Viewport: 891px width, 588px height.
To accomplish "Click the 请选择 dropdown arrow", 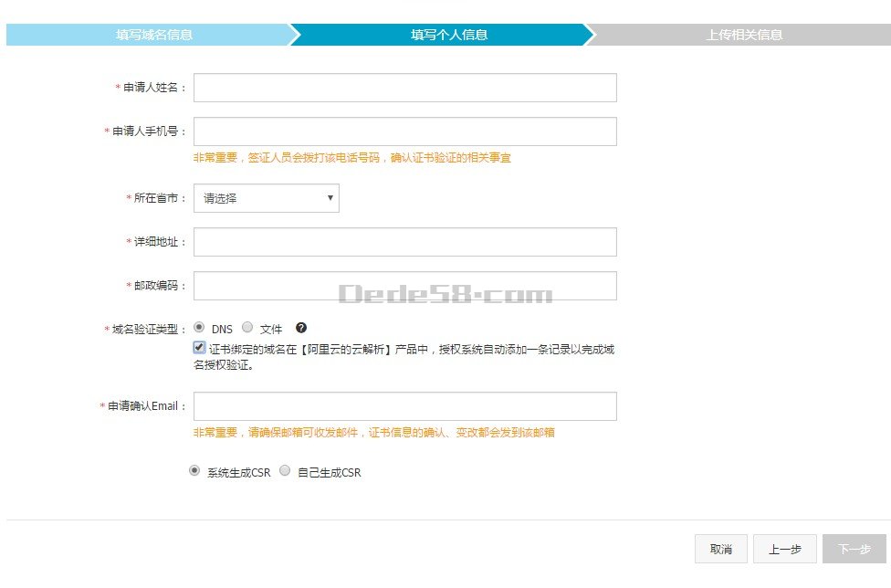I will click(x=330, y=198).
